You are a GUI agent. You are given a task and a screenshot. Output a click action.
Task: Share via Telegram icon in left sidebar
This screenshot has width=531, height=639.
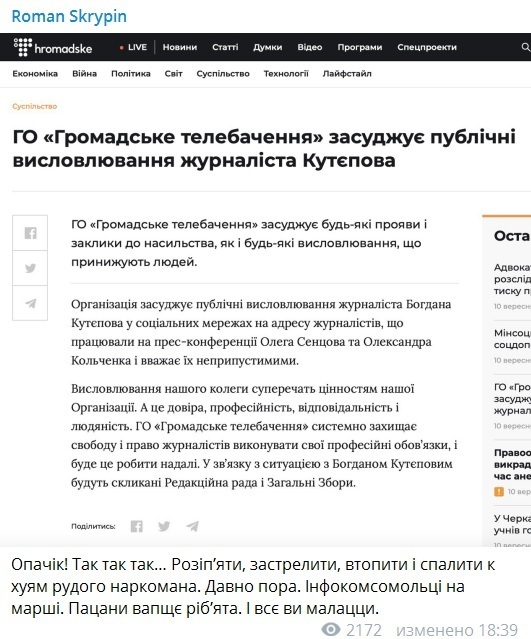coord(30,303)
